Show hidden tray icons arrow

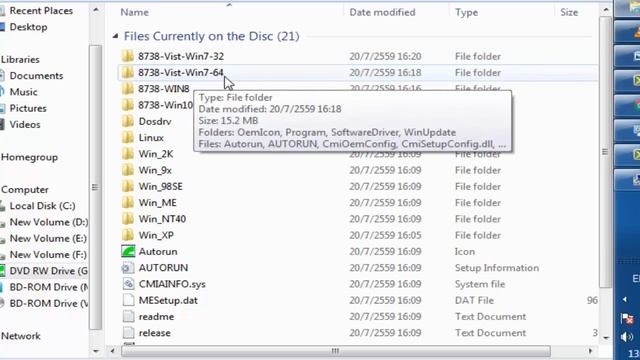click(625, 300)
